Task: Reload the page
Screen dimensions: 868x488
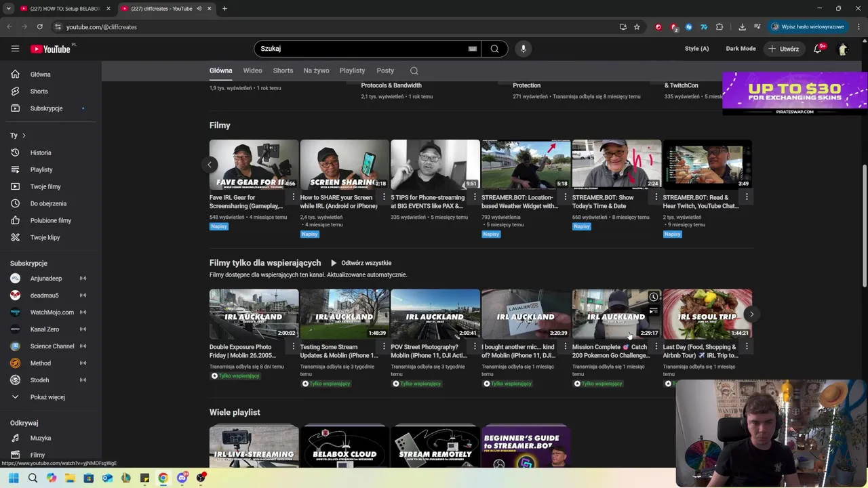Action: coord(40,27)
